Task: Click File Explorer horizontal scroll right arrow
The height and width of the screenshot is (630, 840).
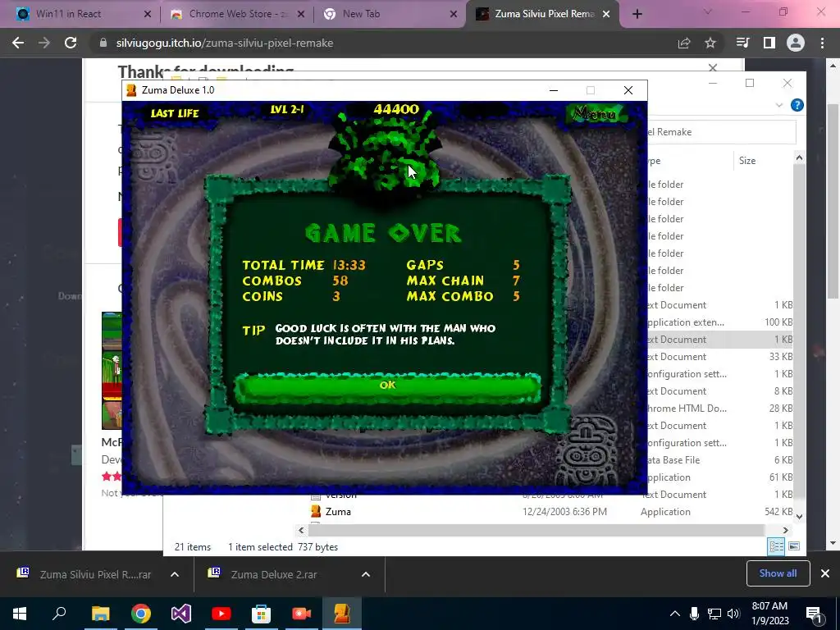Action: (785, 531)
